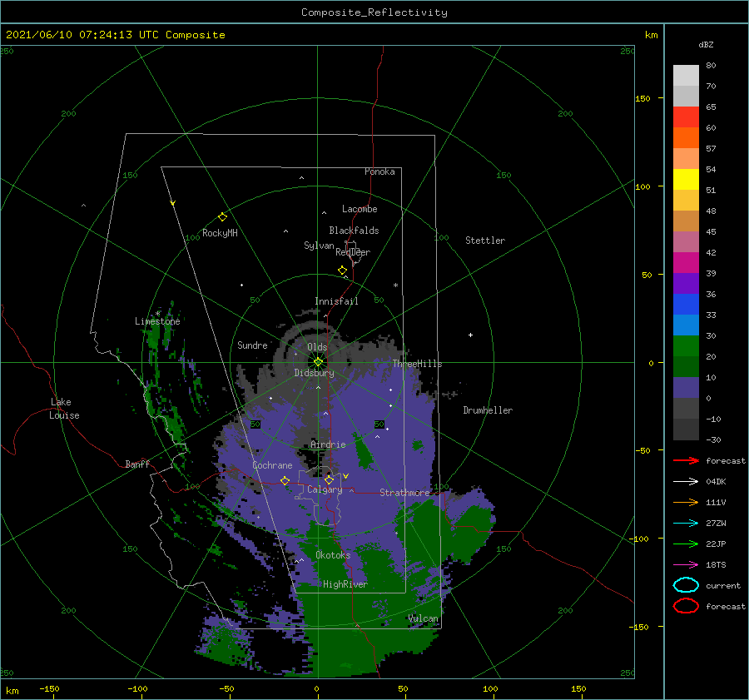
Task: Select the light gray 70-80 dBZ swatch
Action: pos(686,76)
